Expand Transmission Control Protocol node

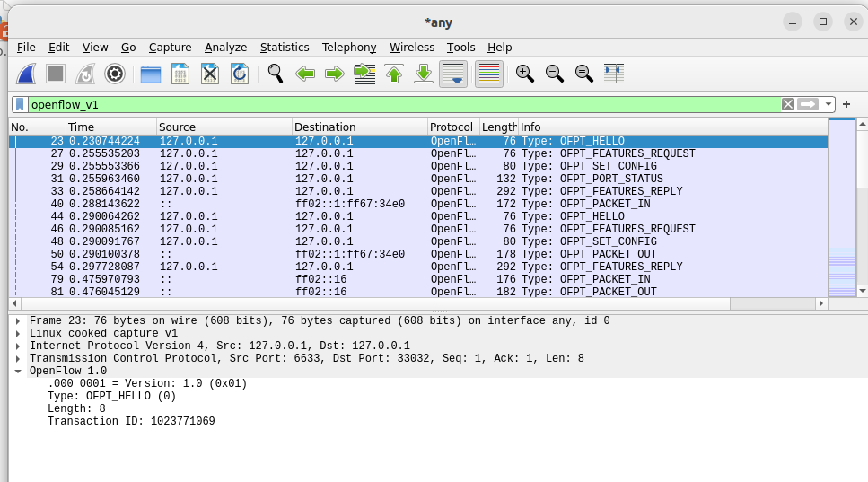pos(18,359)
